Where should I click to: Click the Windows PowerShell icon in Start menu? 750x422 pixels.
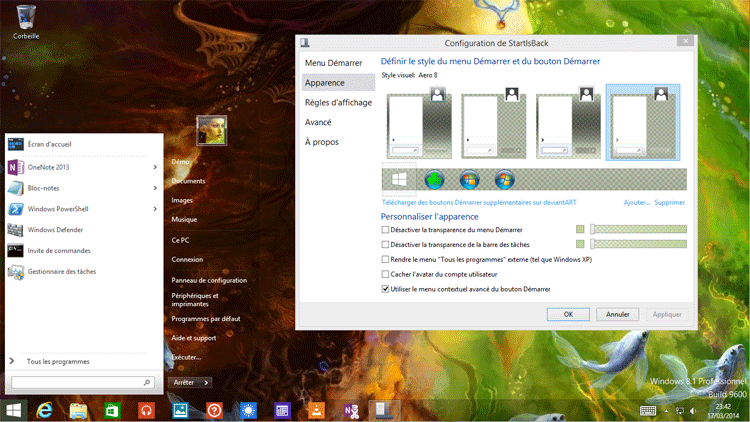[x=16, y=209]
